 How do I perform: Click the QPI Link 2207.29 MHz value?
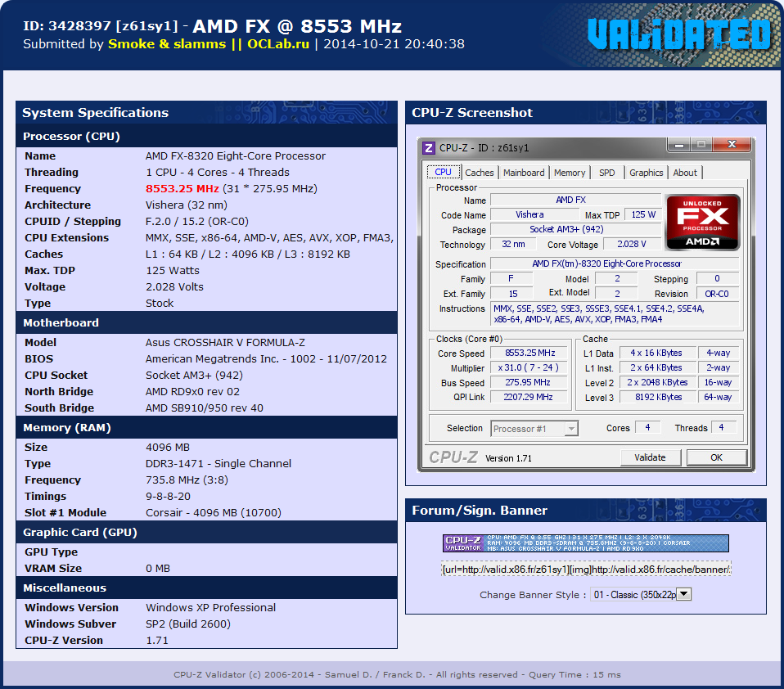(x=529, y=397)
